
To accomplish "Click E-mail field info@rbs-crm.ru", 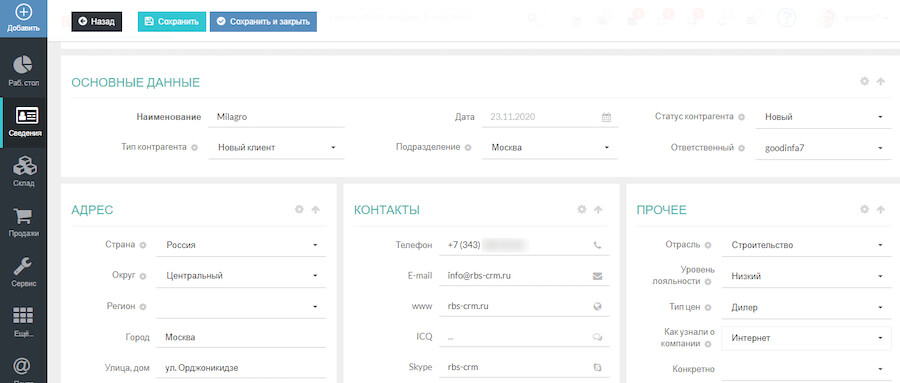I will click(525, 276).
